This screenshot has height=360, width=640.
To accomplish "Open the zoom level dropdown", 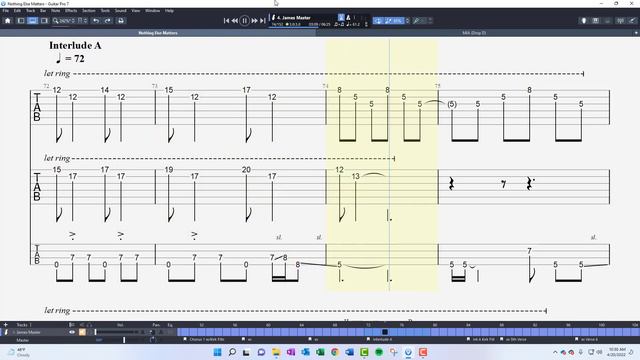I will pos(64,21).
